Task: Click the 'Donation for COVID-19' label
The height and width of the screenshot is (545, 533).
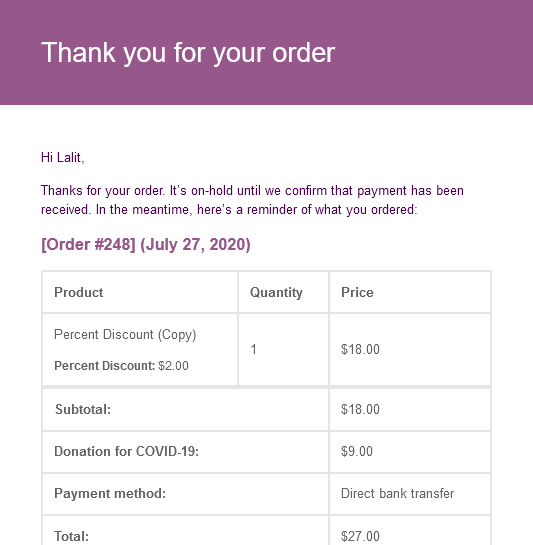Action: click(127, 452)
